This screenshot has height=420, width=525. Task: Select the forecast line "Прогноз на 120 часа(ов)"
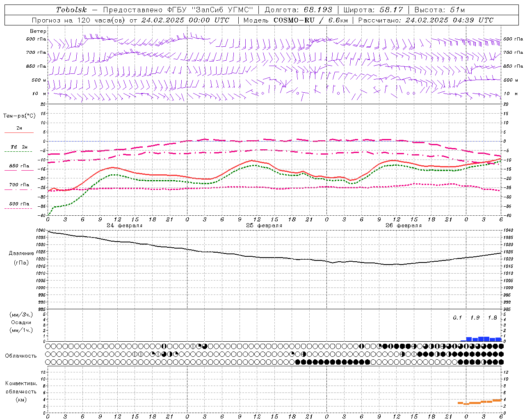pos(78,20)
